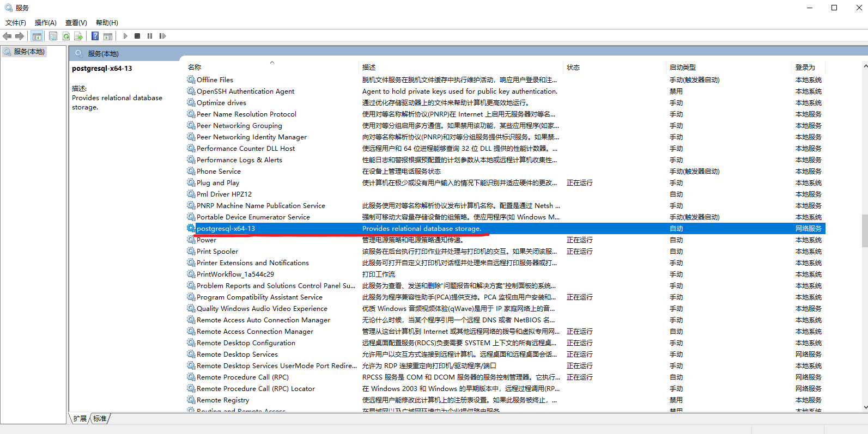Viewport: 868px width, 434px height.
Task: Click the vertical scrollbar down arrow
Action: (x=865, y=407)
